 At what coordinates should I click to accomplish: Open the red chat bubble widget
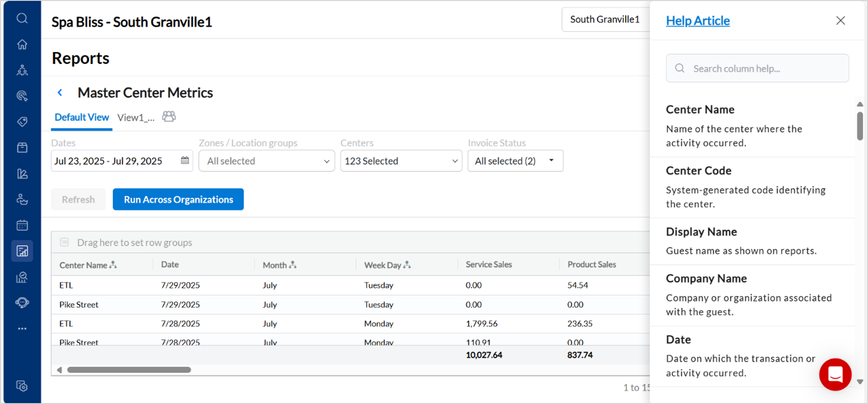[x=835, y=374]
